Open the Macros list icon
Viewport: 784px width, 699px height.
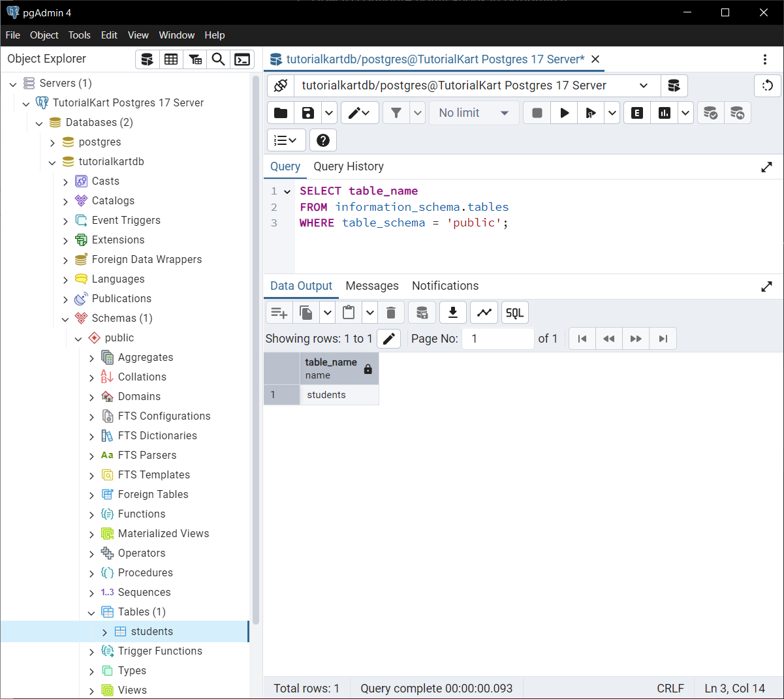285,140
